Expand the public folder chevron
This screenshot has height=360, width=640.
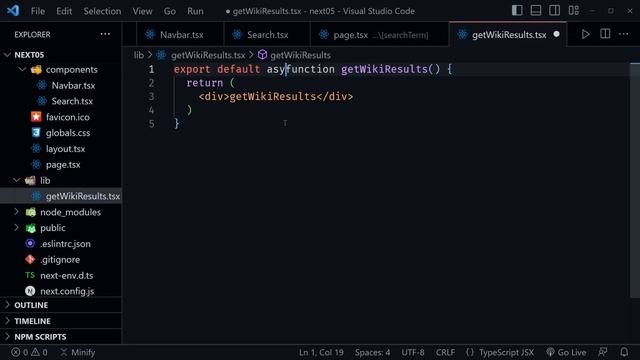(x=17, y=228)
